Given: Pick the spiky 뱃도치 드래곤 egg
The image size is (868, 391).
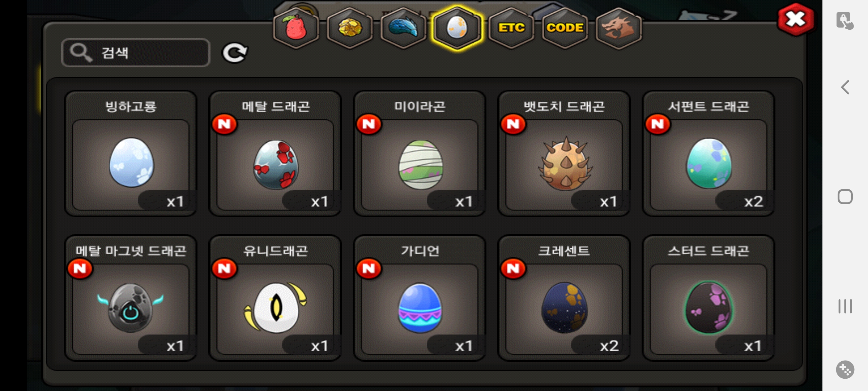Looking at the screenshot, I should coord(564,154).
